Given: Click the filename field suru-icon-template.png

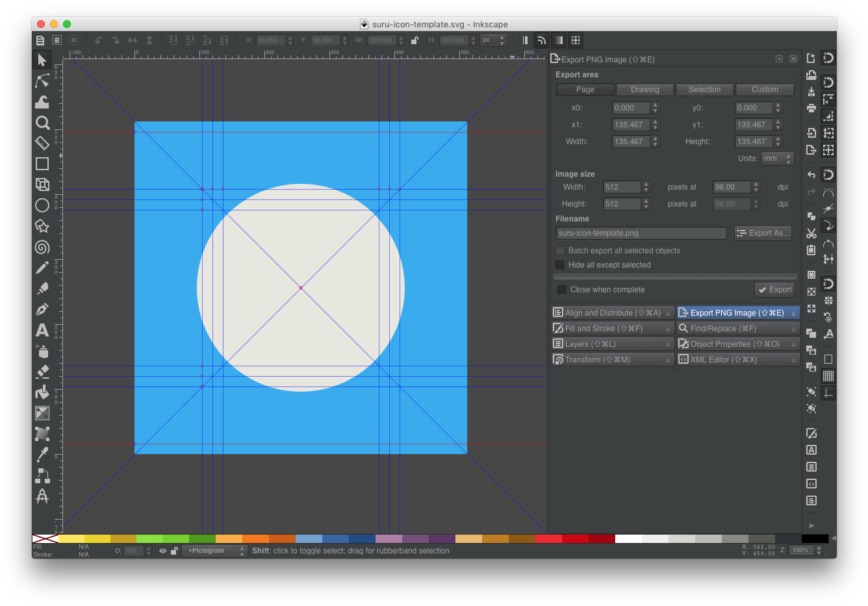Looking at the screenshot, I should point(641,233).
